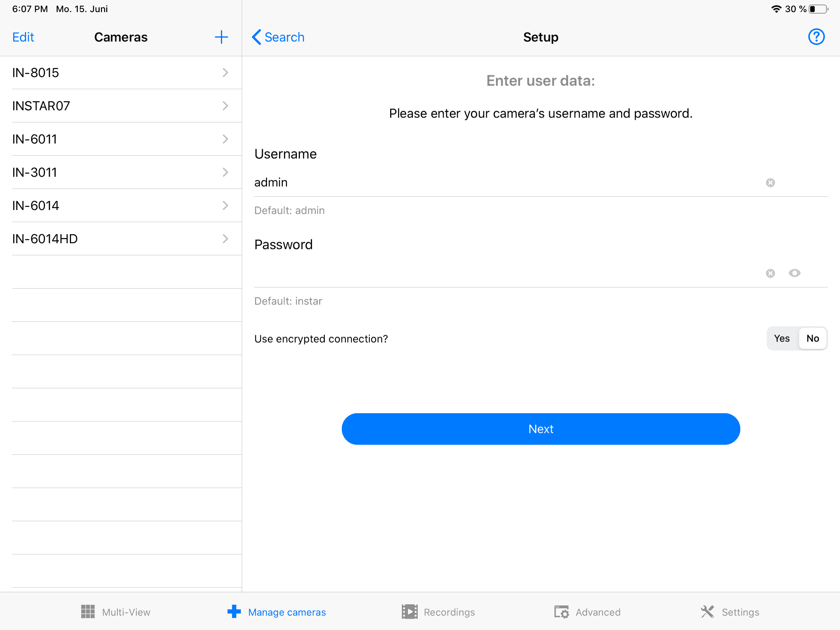Expand the INSTAR07 camera entry
This screenshot has height=630, width=840.
[x=225, y=106]
